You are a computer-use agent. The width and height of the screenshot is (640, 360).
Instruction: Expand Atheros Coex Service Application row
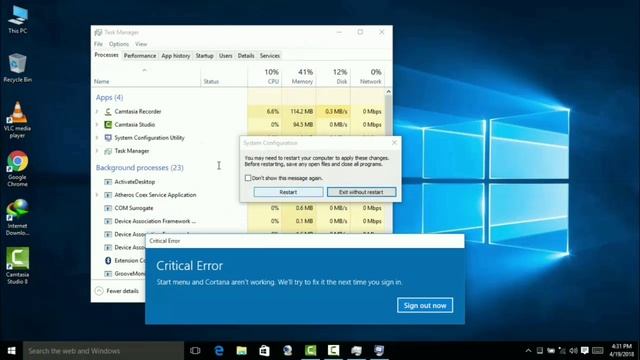(97, 195)
